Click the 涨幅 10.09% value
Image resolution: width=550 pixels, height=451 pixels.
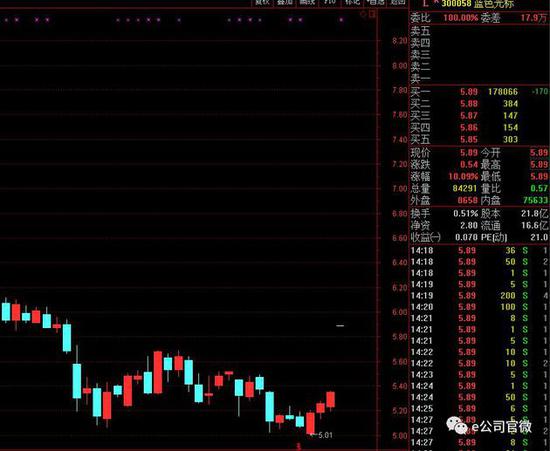tap(463, 177)
